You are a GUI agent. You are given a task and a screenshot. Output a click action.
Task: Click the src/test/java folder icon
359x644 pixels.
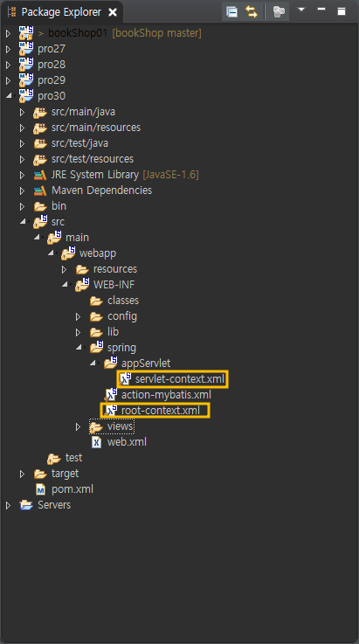[x=40, y=143]
